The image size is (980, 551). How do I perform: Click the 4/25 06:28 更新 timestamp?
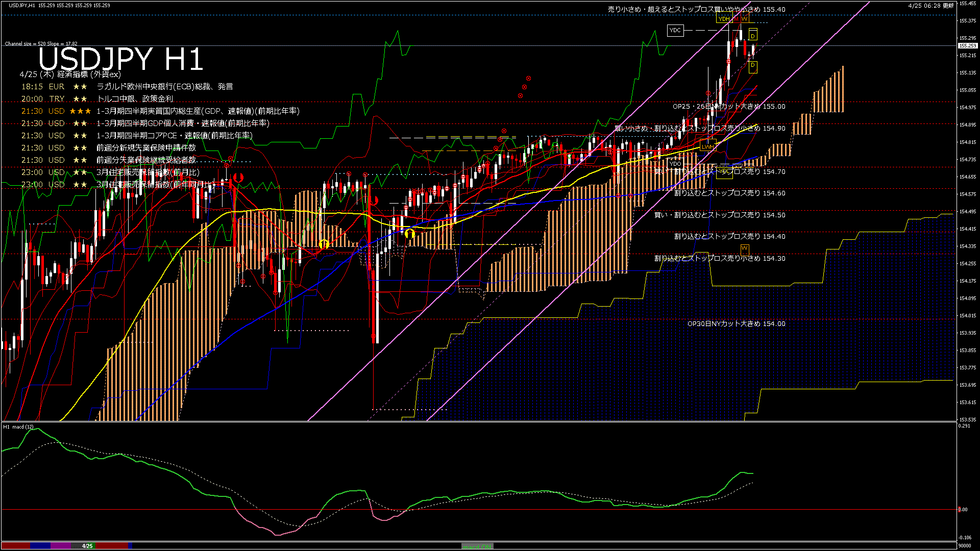coord(930,6)
